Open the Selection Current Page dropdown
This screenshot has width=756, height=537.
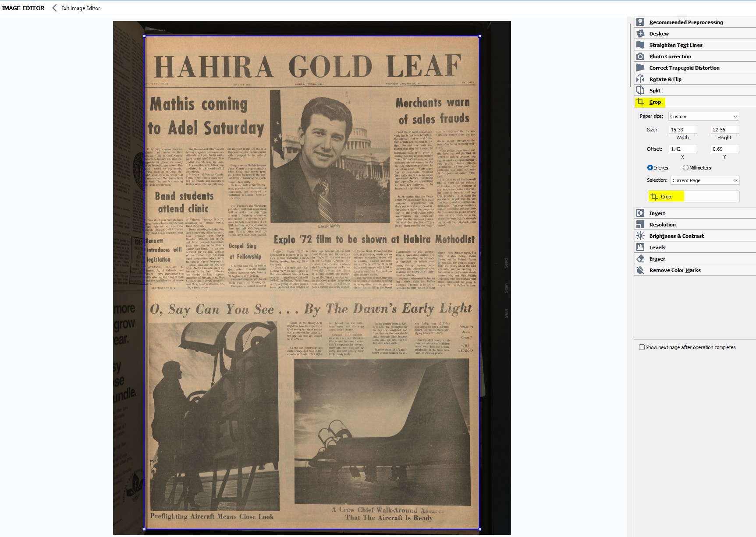point(705,180)
